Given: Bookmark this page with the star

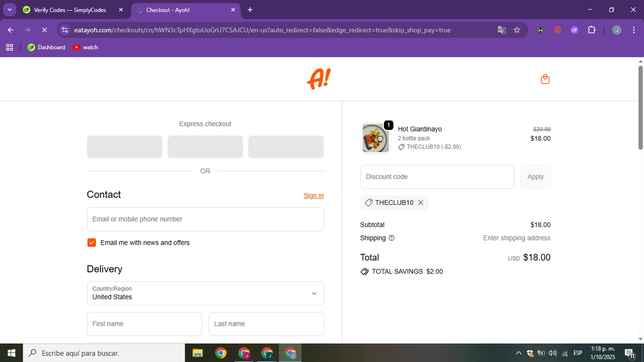Looking at the screenshot, I should click(517, 30).
